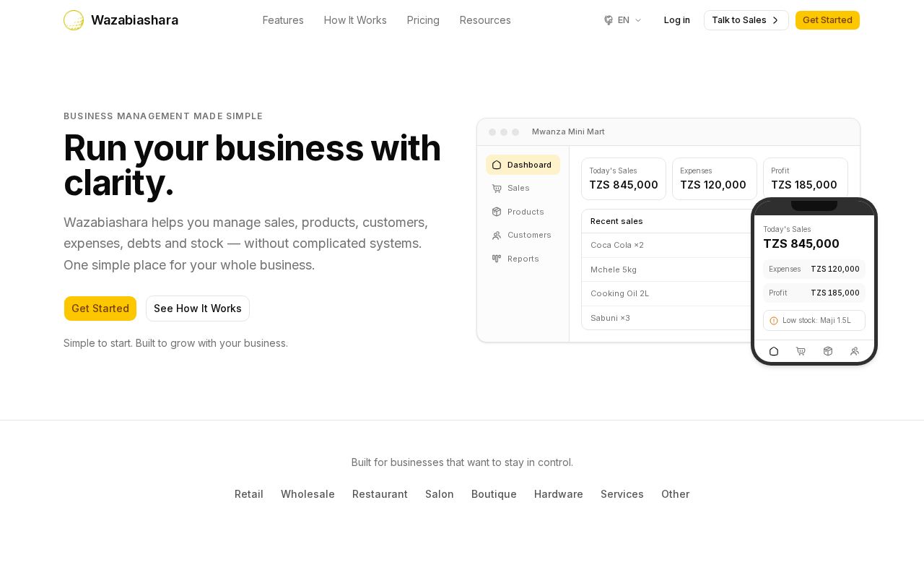Click the low stock warning icon

[x=774, y=321]
